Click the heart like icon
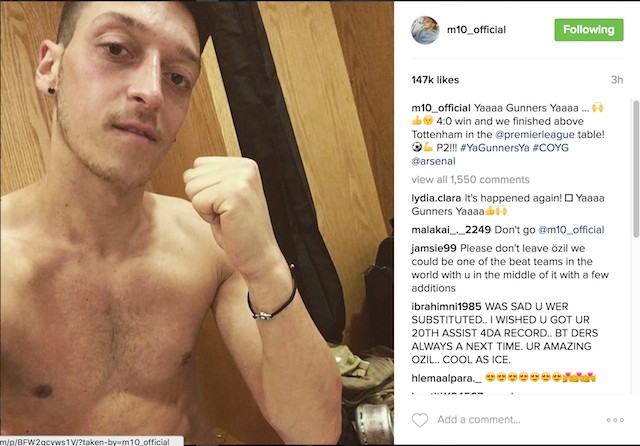 [x=420, y=420]
